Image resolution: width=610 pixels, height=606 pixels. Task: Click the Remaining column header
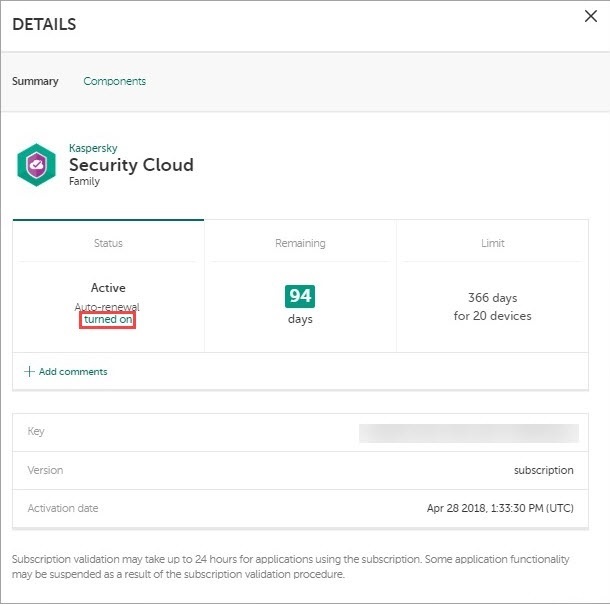(300, 243)
